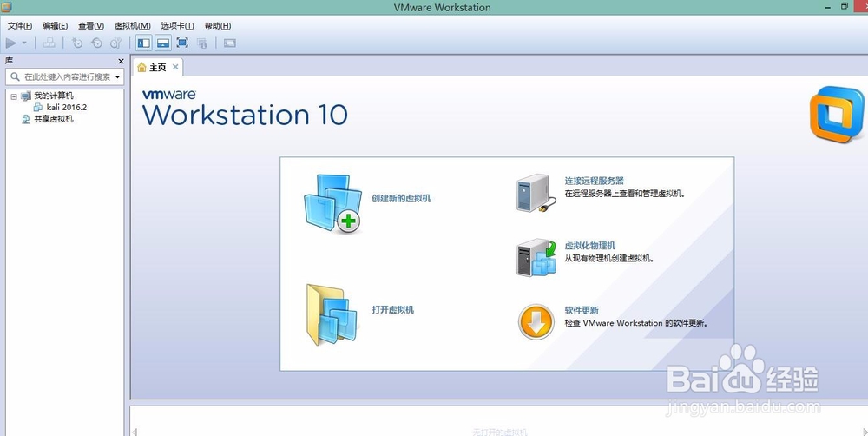Switch to the 主页 tab
The height and width of the screenshot is (436, 868).
pos(157,67)
